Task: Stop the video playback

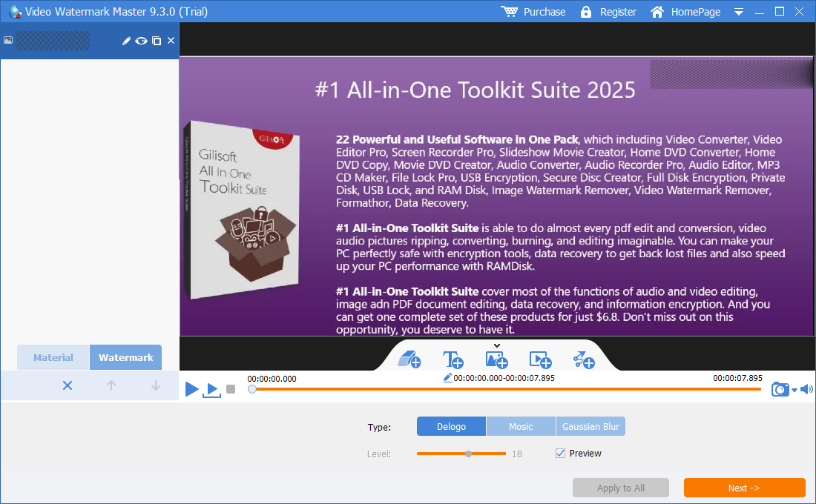Action: pyautogui.click(x=231, y=389)
